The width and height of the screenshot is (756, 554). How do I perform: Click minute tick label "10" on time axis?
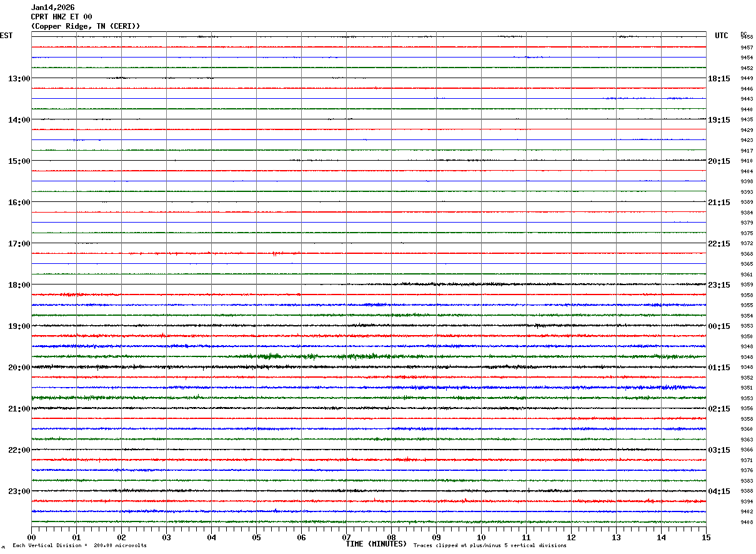(481, 538)
